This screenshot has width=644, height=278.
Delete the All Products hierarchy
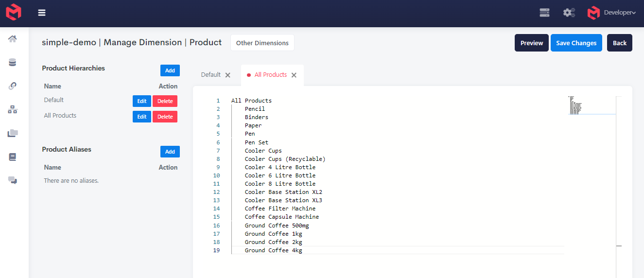pos(165,117)
